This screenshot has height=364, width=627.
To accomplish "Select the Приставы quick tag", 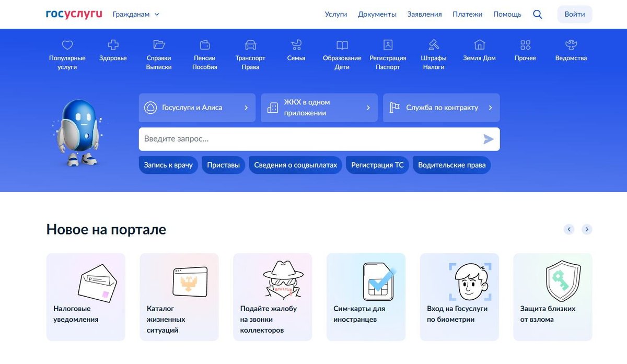I will (x=223, y=165).
